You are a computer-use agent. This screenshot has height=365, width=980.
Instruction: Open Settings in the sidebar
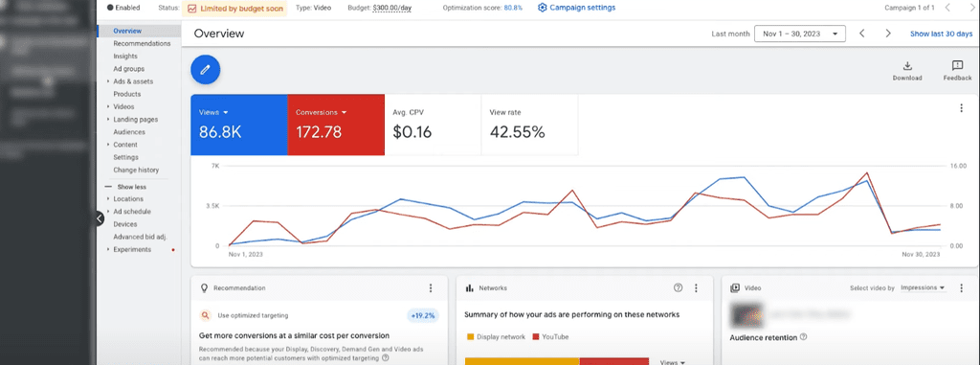point(125,157)
